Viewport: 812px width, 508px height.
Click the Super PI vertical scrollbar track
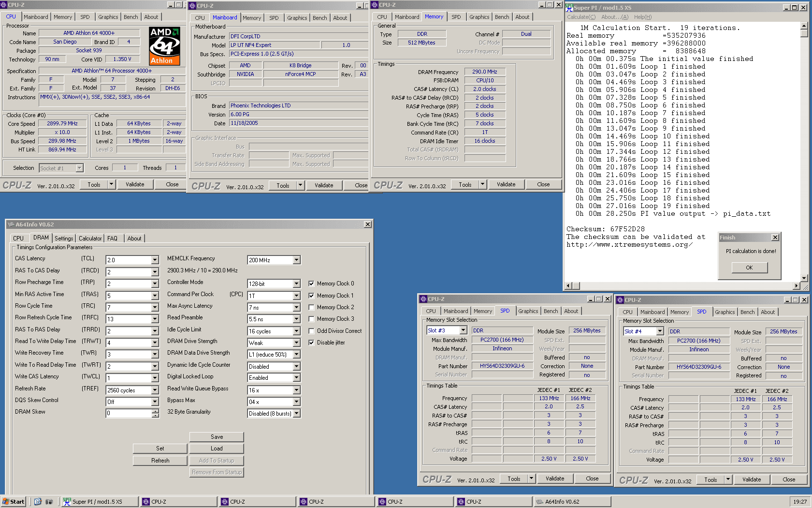804,155
